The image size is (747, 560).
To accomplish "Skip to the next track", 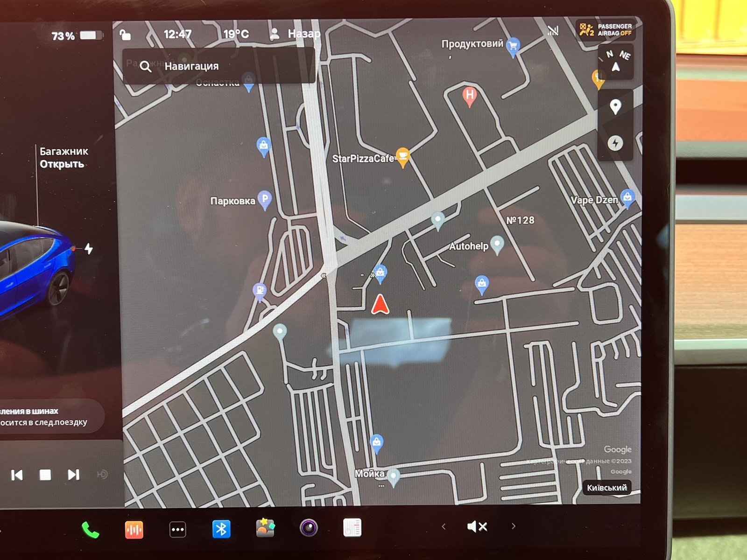I will pyautogui.click(x=73, y=475).
